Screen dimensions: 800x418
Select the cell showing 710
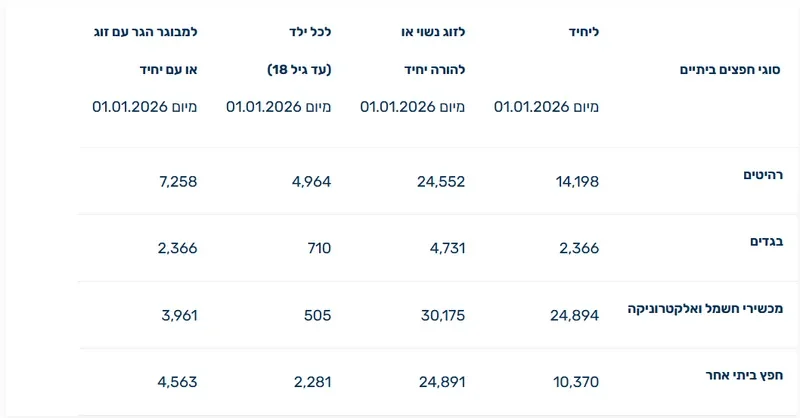[319, 248]
